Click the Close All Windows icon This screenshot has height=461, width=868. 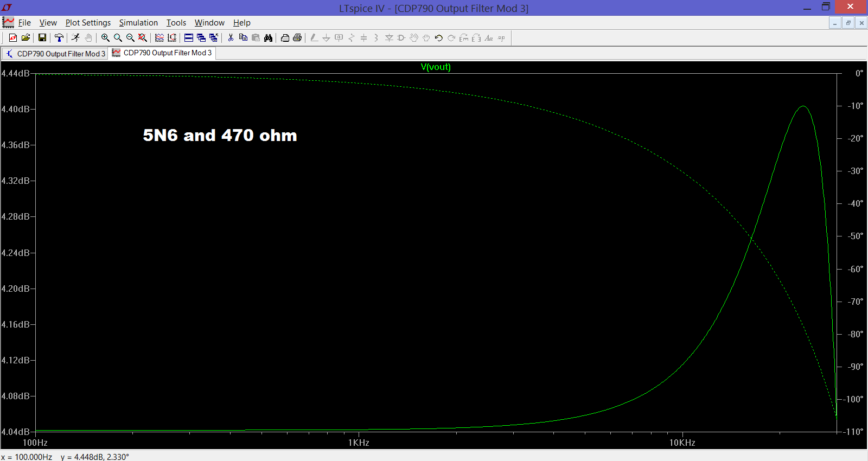(x=214, y=37)
